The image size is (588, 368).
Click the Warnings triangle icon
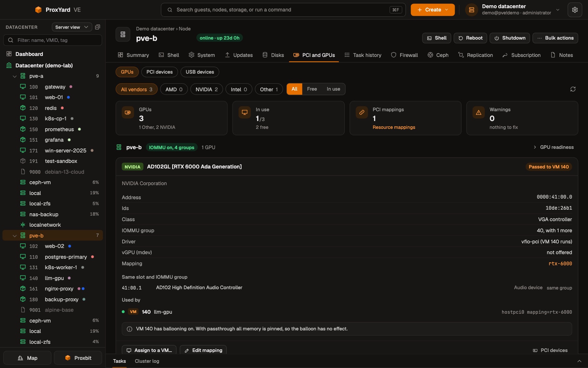click(x=479, y=113)
